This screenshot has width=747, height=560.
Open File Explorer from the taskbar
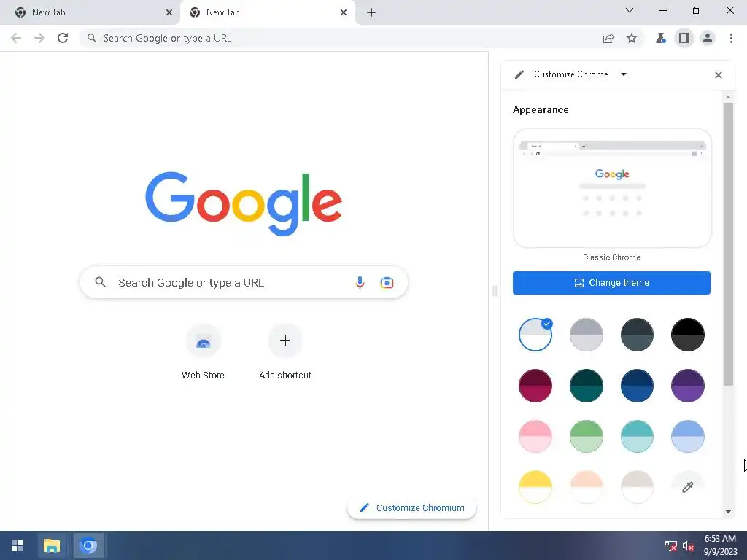[52, 545]
